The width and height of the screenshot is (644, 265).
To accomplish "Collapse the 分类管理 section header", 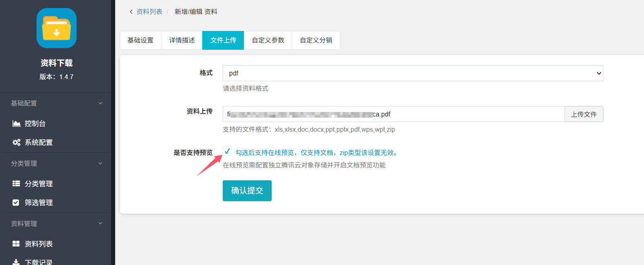I will 57,163.
